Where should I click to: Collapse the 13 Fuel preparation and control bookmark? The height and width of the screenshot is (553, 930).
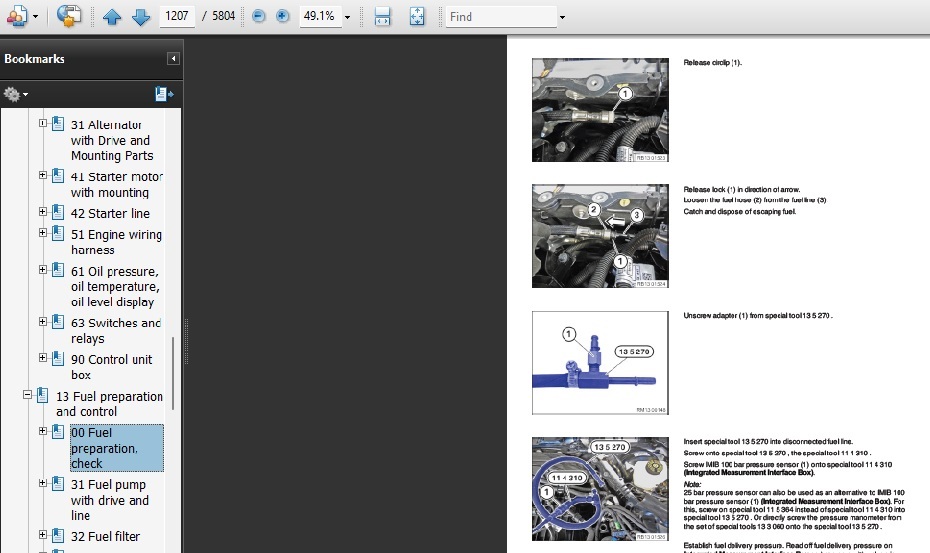27,395
